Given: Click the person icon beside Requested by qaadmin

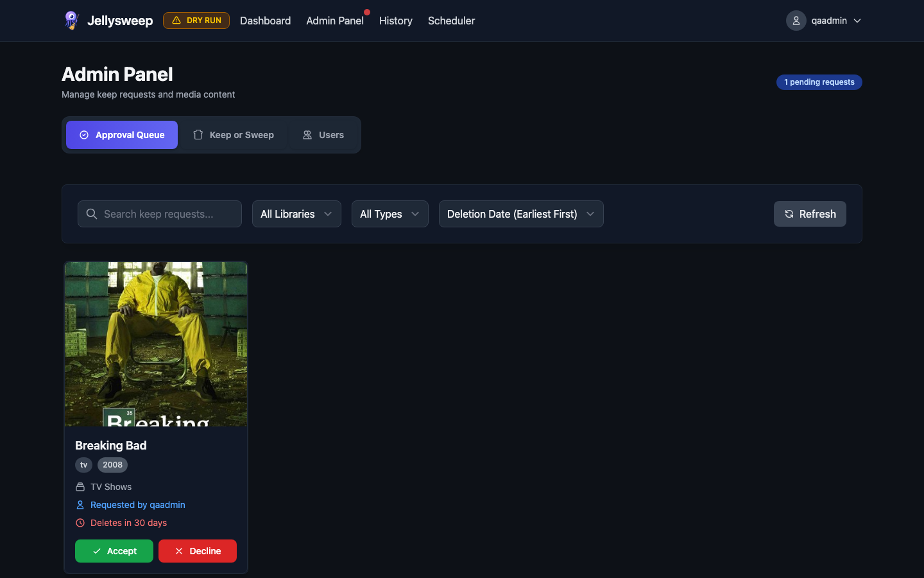Looking at the screenshot, I should pyautogui.click(x=80, y=505).
